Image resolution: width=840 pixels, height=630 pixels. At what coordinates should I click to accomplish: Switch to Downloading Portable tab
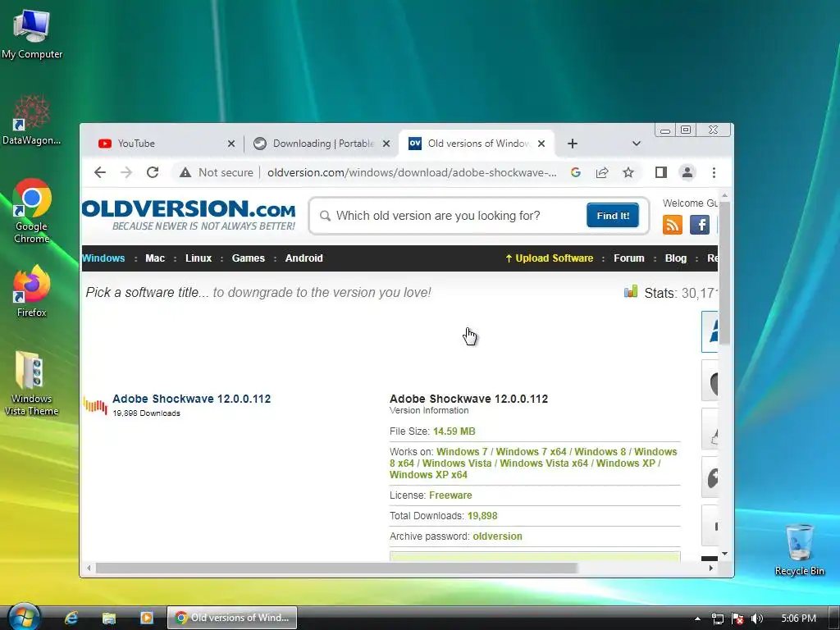pyautogui.click(x=322, y=144)
